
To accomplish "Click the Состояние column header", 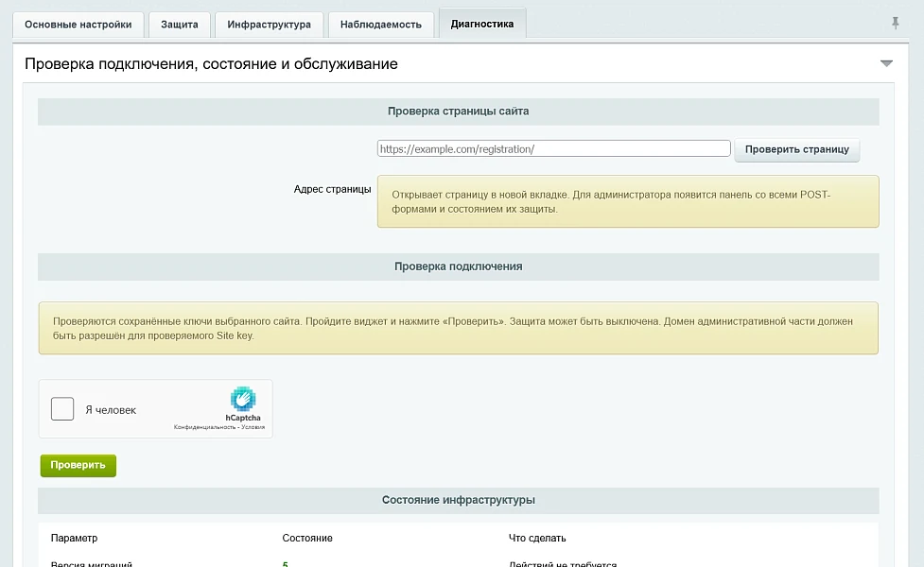I will 307,538.
